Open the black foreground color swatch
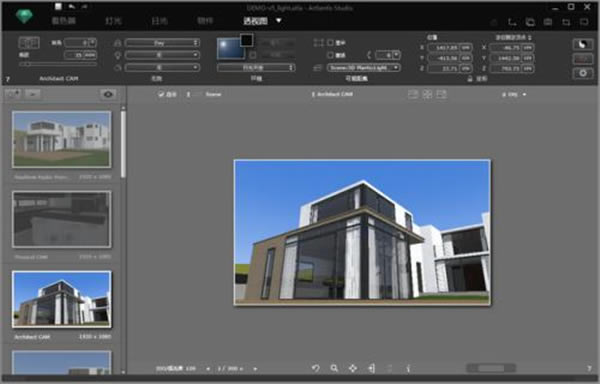This screenshot has width=600, height=384. 247,40
